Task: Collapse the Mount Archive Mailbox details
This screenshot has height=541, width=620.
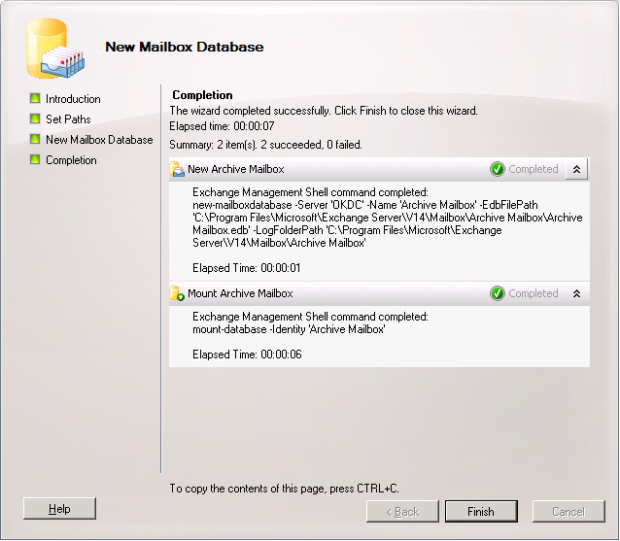Action: [x=577, y=293]
